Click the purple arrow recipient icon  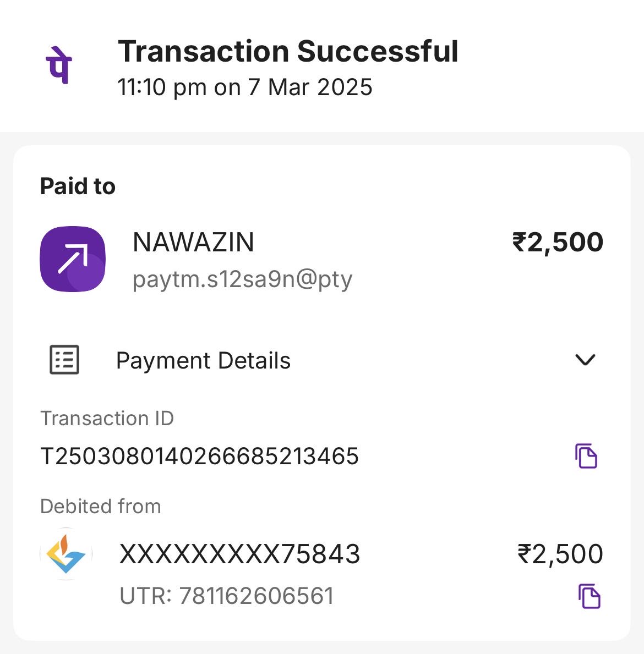tap(73, 259)
